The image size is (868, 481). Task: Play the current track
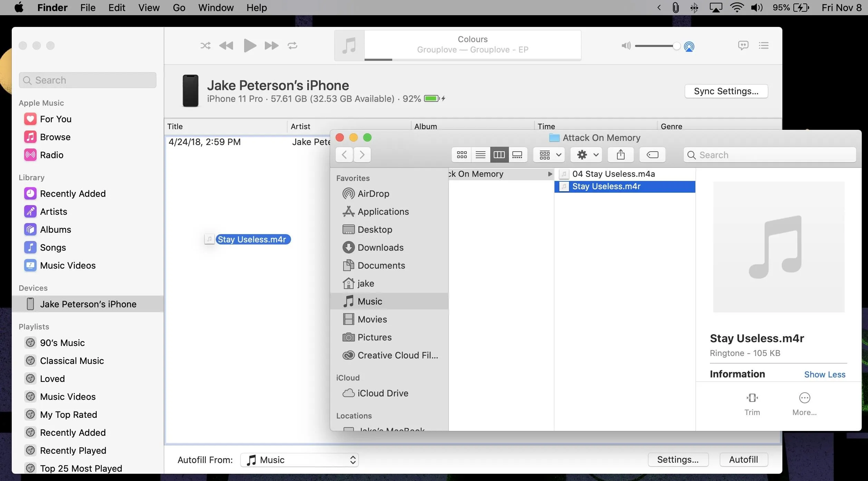[250, 46]
